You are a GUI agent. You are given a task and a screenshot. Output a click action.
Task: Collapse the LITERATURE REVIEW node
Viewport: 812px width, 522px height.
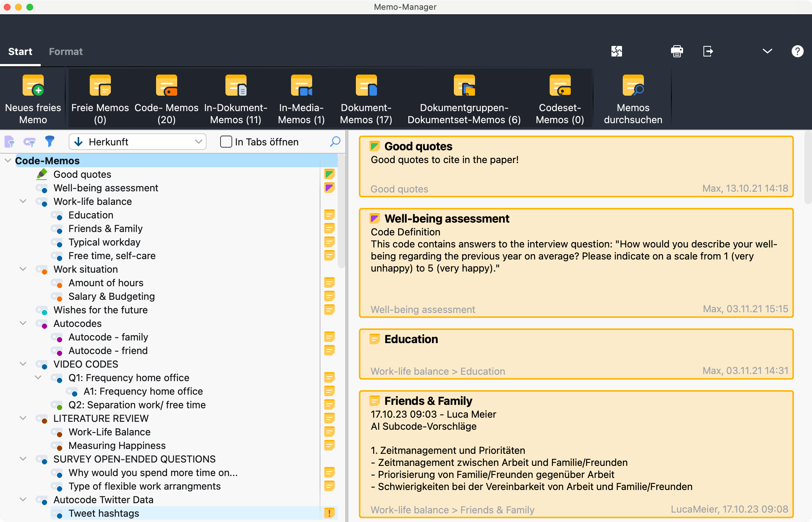point(23,418)
